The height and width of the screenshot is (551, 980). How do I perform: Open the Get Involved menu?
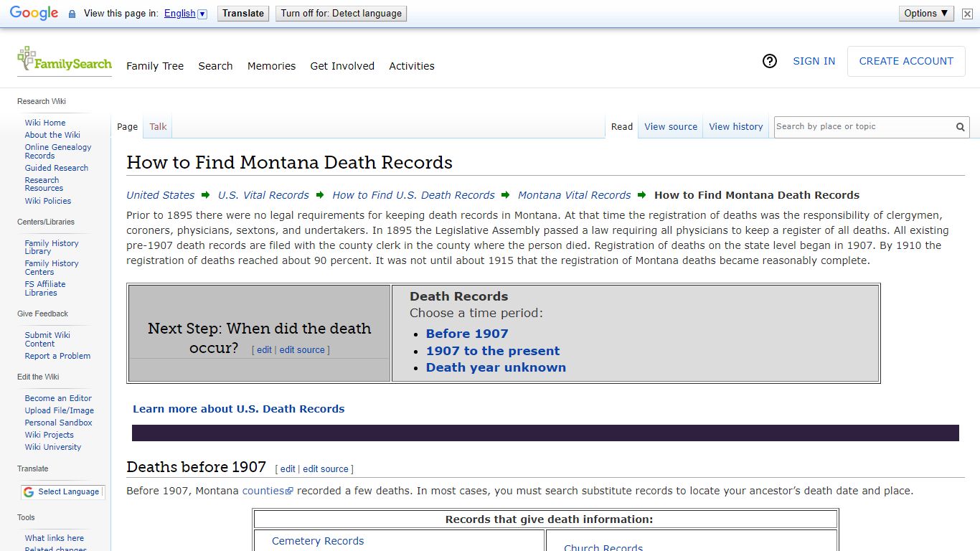342,66
